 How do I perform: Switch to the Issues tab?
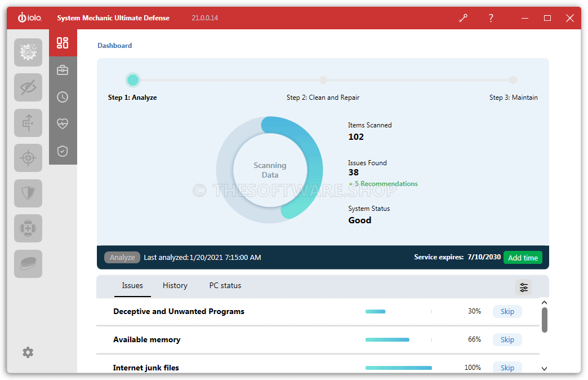pos(132,286)
